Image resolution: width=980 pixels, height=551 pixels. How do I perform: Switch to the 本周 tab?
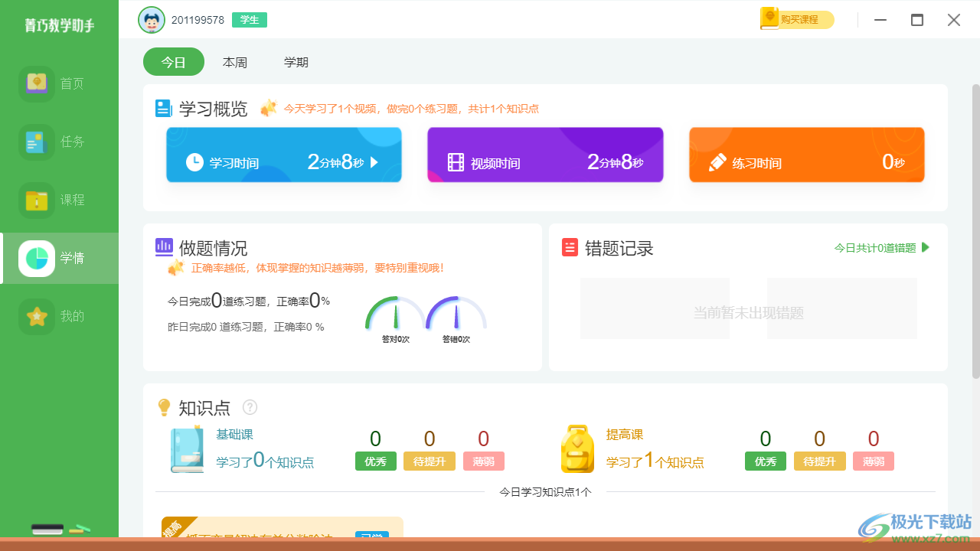point(235,62)
